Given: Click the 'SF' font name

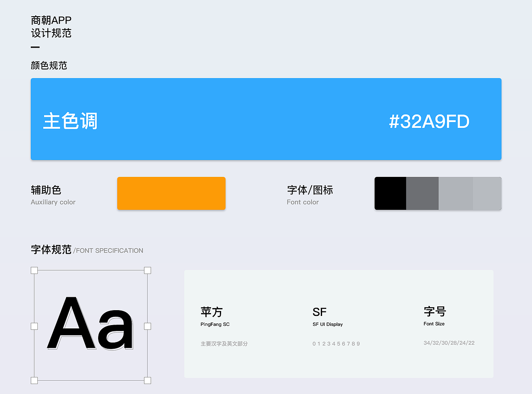Looking at the screenshot, I should click(x=320, y=312).
